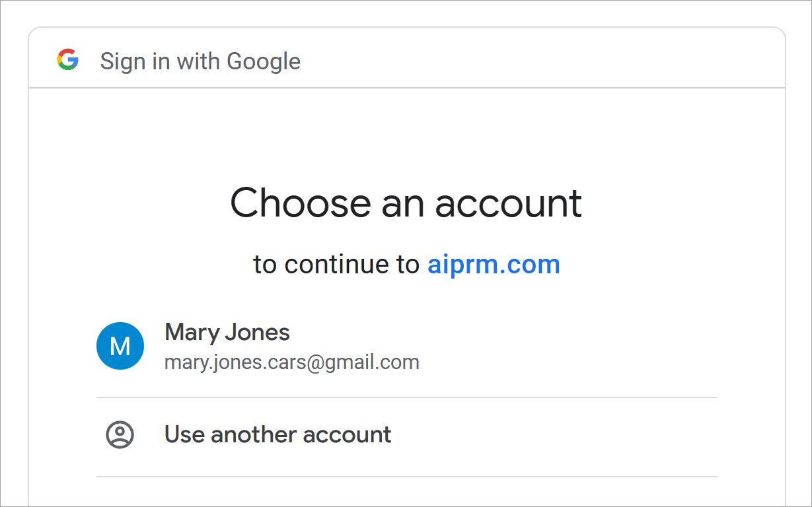Click the word "Choose" in the heading
Screen dimensions: 812x507
coord(300,203)
